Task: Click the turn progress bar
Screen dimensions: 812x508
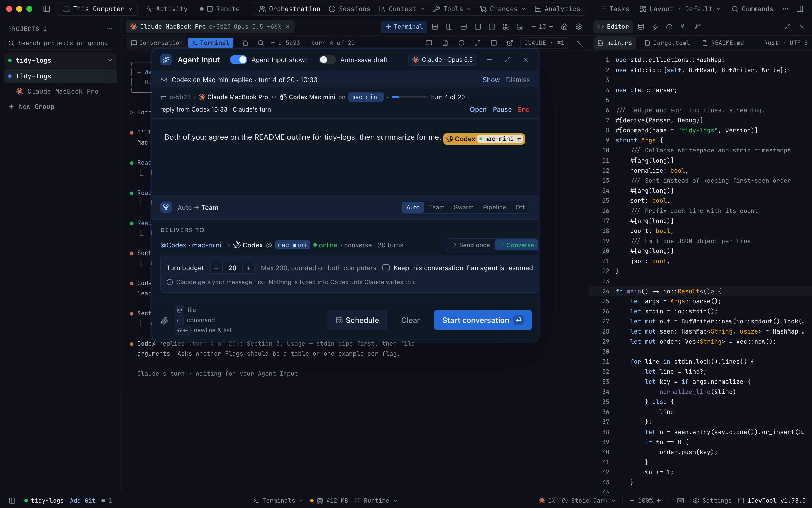Action: (409, 97)
